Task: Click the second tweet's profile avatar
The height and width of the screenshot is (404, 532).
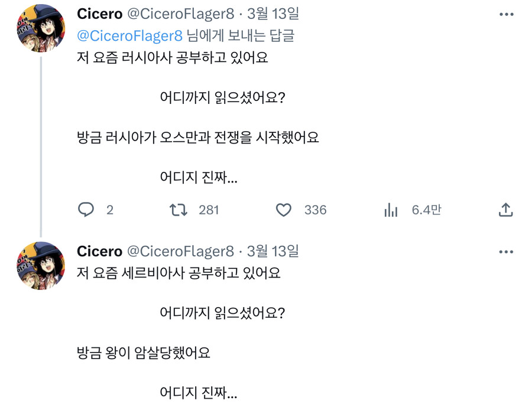Action: (40, 266)
